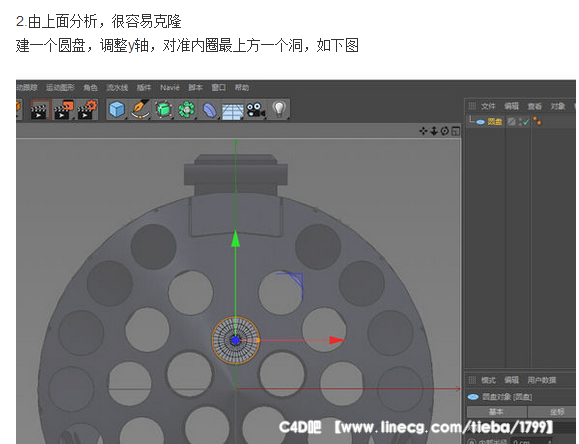
Task: Open the 运动图形 menu
Action: [x=60, y=88]
